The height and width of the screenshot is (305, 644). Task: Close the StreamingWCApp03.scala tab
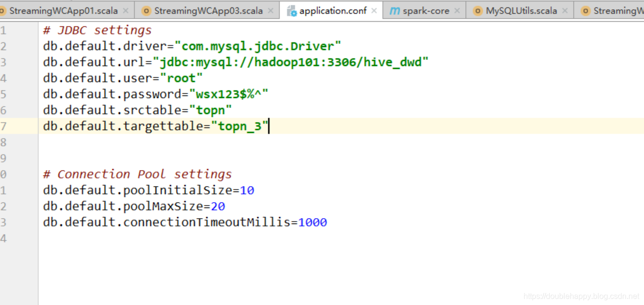(x=271, y=11)
